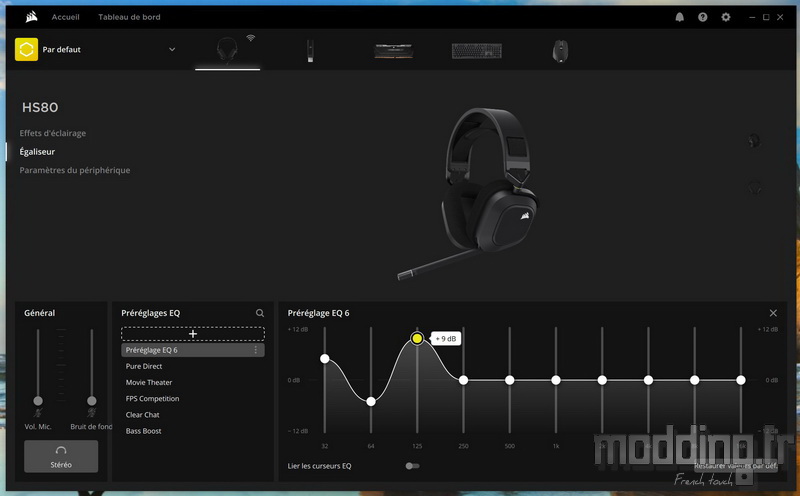
Task: Click the 64 Hz EQ band handle
Action: click(371, 402)
